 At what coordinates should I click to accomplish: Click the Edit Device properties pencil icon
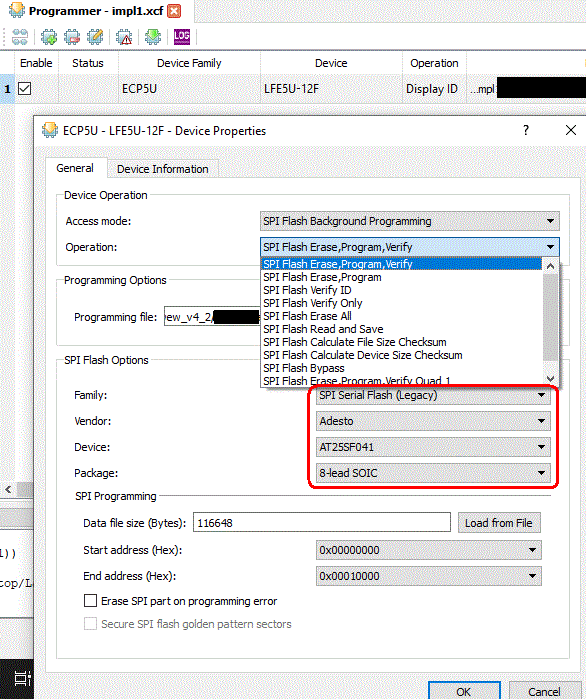click(x=95, y=37)
